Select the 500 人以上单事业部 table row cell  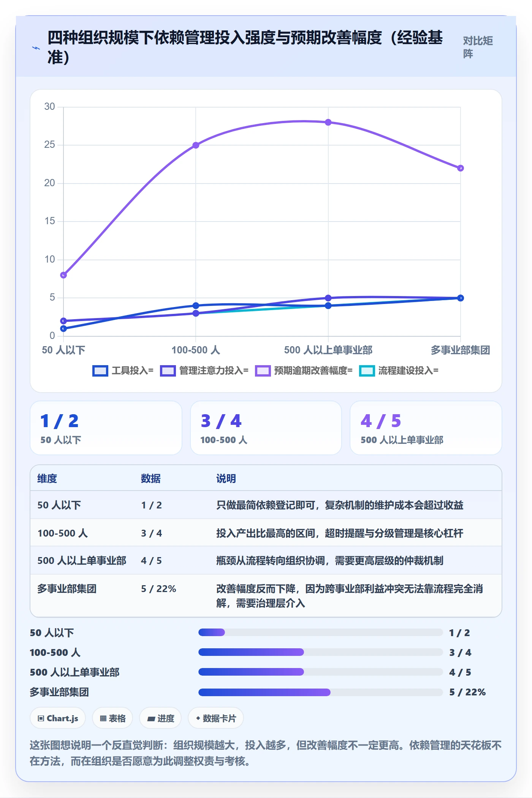pos(82,560)
